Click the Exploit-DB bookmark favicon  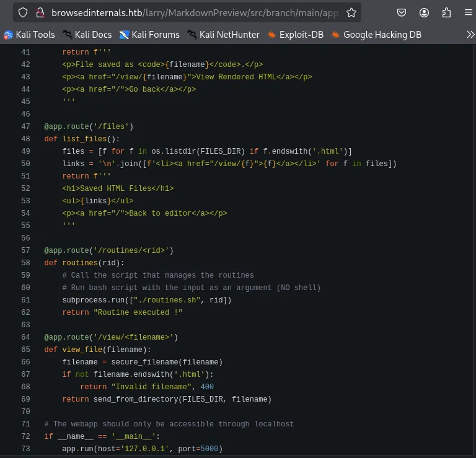(271, 35)
